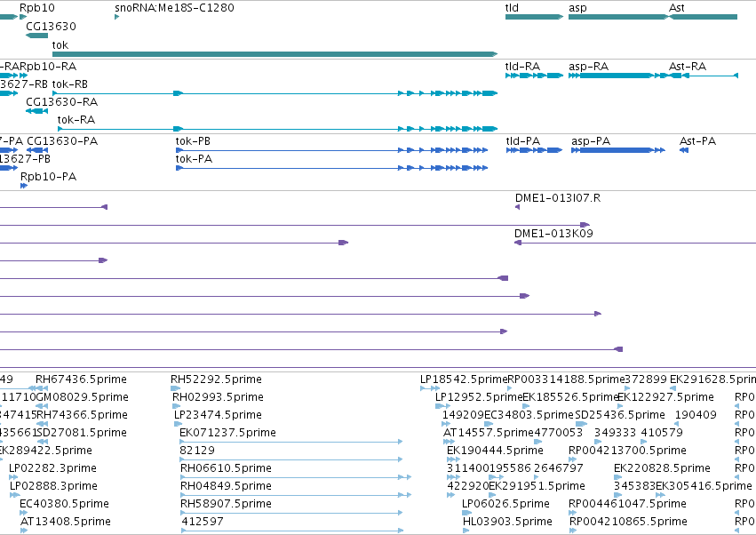Click the tld-PA CDS glyph
756x535 pixels.
point(534,150)
